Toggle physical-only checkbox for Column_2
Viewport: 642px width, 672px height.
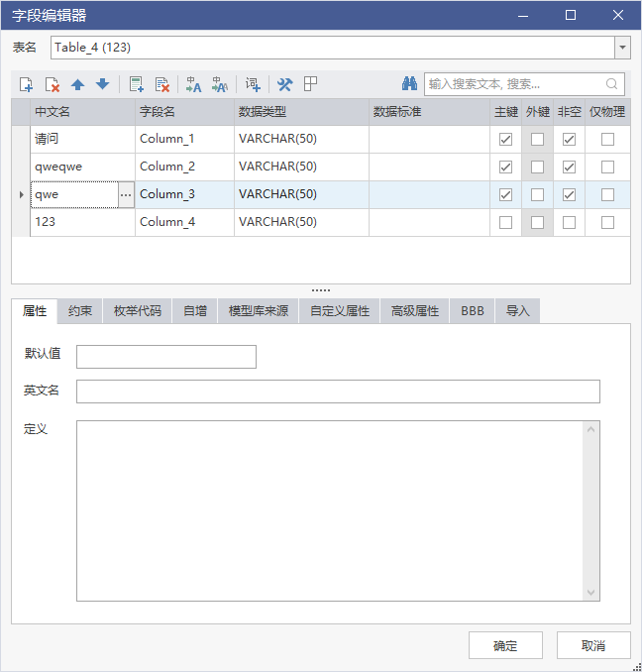point(607,168)
